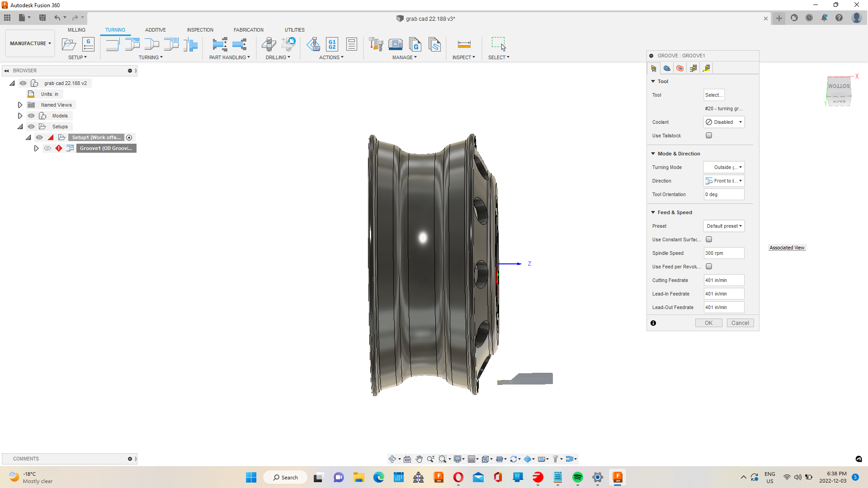The height and width of the screenshot is (488, 868).
Task: Switch to the INSPECTION ribbon tab
Action: pyautogui.click(x=200, y=30)
